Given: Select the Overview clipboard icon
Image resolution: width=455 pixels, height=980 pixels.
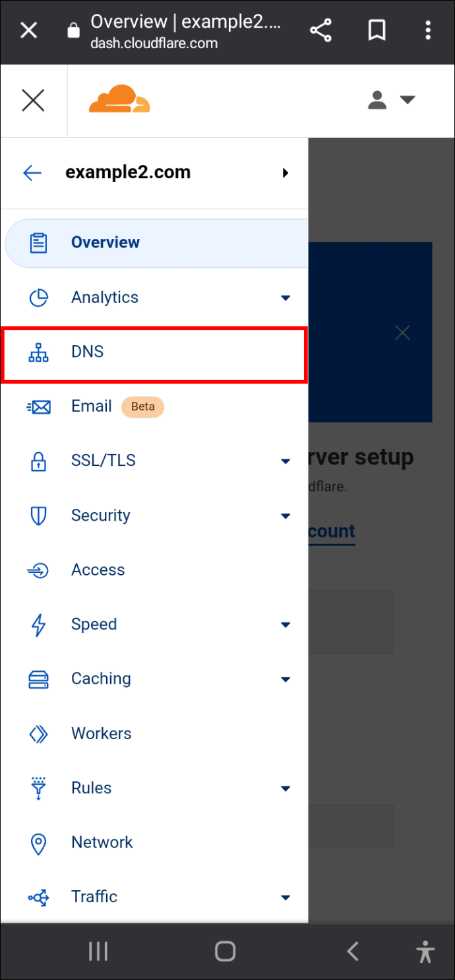Looking at the screenshot, I should click(x=39, y=243).
